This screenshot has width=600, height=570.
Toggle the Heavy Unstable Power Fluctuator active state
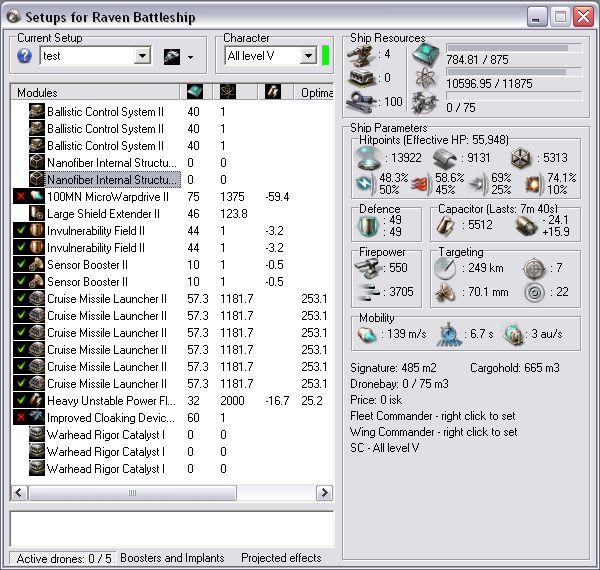point(20,401)
